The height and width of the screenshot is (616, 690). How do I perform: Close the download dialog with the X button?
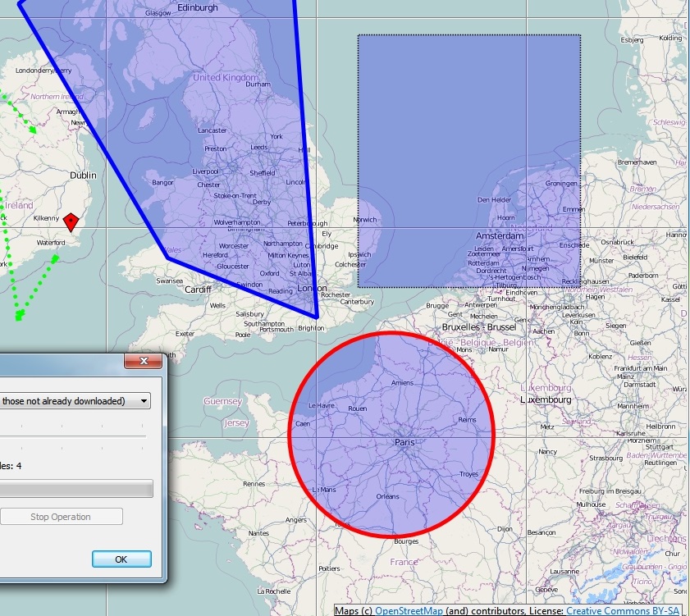144,361
